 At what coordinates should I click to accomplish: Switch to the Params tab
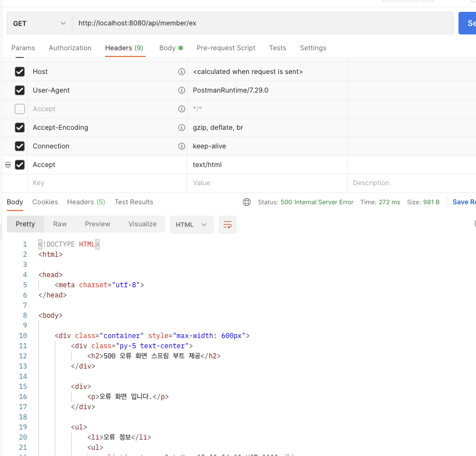(23, 48)
